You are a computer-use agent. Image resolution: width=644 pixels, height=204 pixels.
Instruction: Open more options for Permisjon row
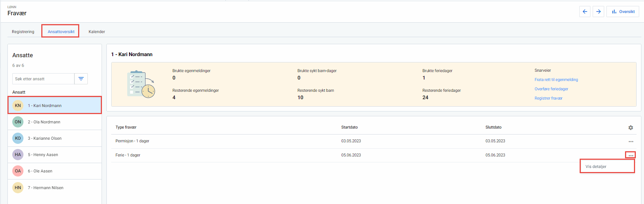click(631, 142)
